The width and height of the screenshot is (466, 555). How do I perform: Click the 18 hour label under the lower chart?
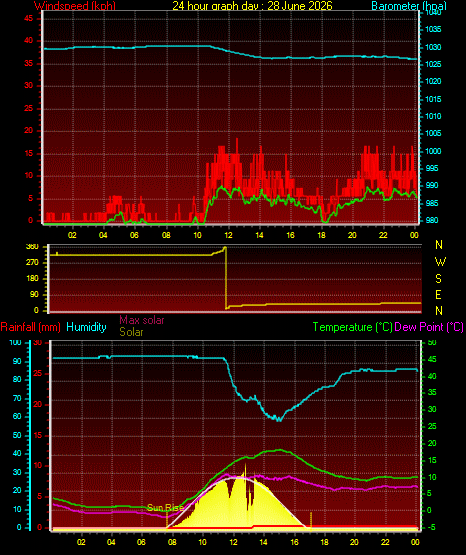click(x=324, y=542)
